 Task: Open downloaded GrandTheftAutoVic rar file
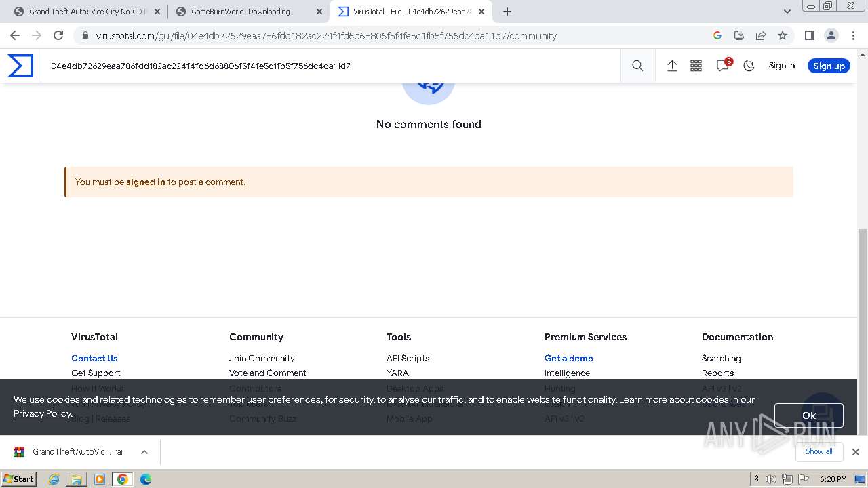(x=68, y=452)
